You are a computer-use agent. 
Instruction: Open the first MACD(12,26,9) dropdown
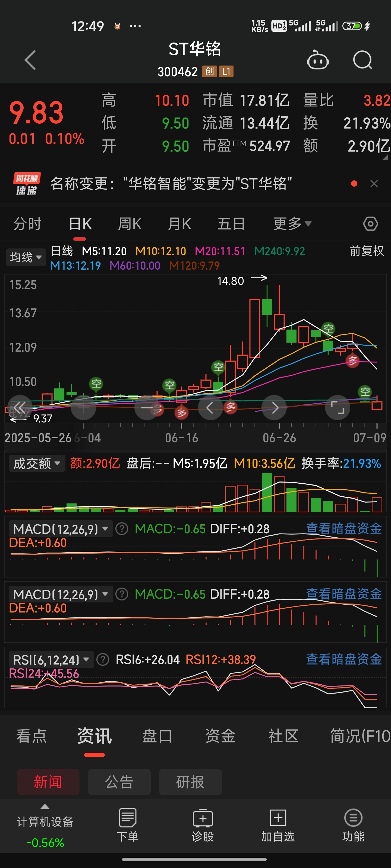click(x=61, y=529)
